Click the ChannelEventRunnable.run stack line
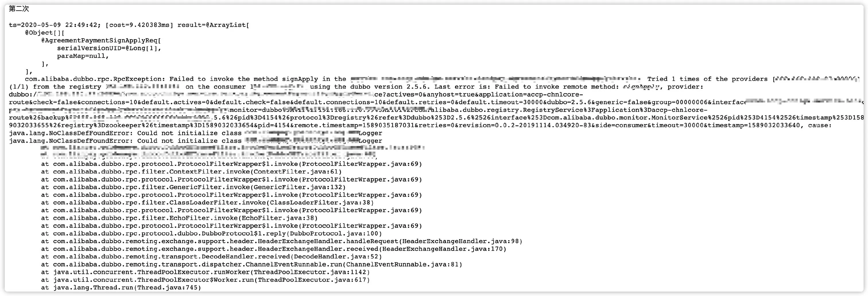The height and width of the screenshot is (296, 868). tap(252, 264)
